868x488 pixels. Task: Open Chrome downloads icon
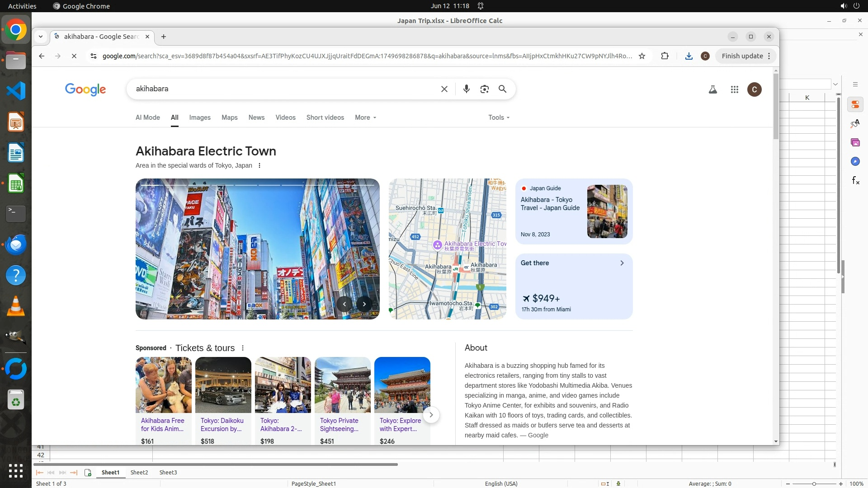(689, 56)
